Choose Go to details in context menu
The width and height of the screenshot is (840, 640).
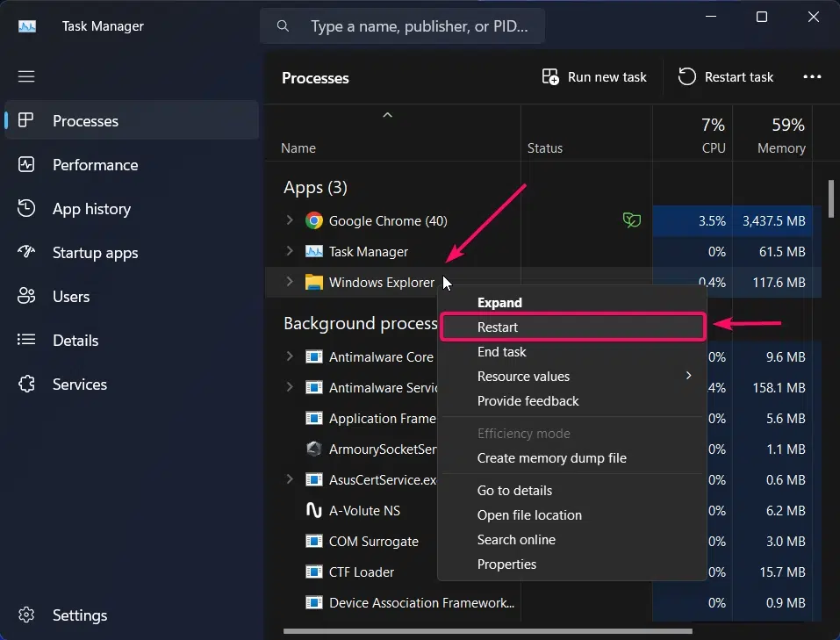tap(572, 490)
